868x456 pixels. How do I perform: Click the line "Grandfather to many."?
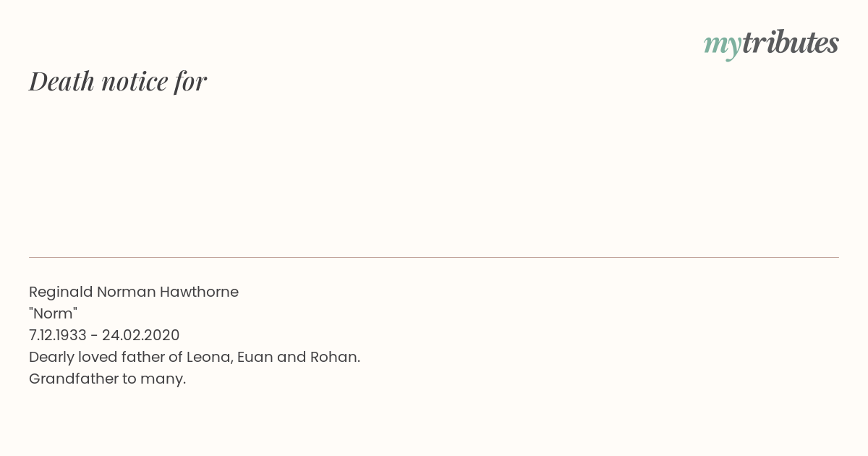tap(107, 379)
